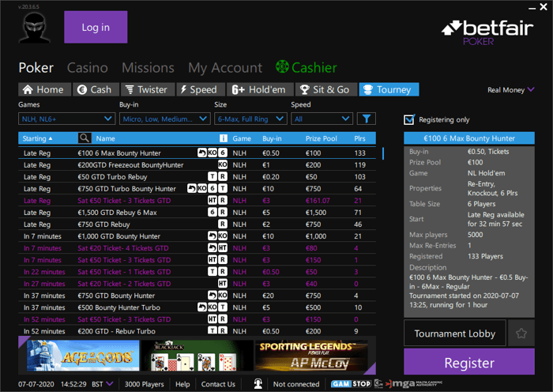Select the Twister tab

tap(148, 89)
